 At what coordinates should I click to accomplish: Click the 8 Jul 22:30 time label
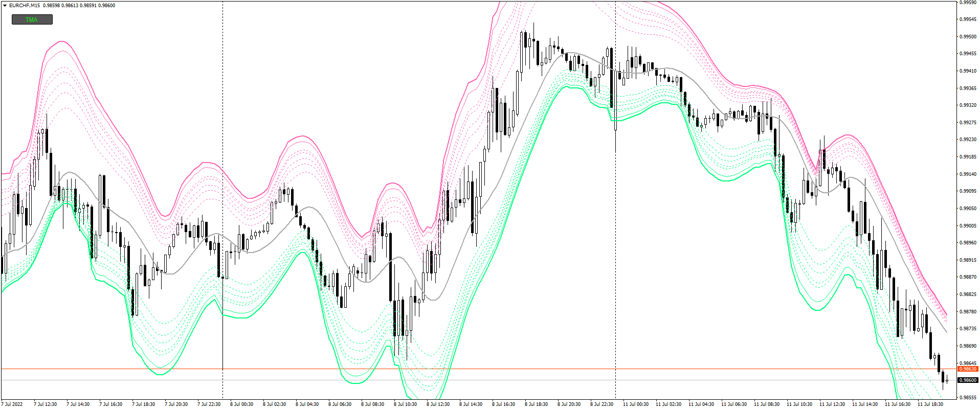(x=602, y=404)
